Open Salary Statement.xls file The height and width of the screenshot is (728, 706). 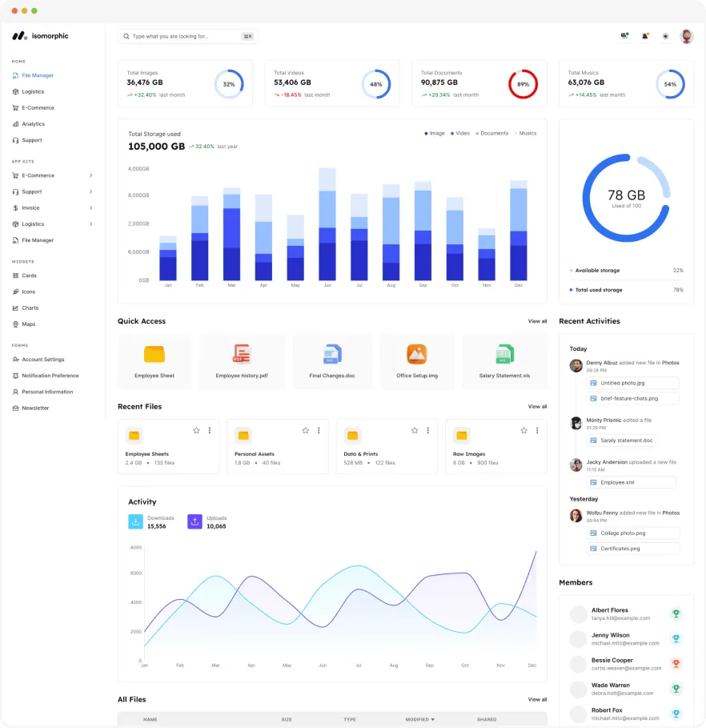click(x=504, y=361)
